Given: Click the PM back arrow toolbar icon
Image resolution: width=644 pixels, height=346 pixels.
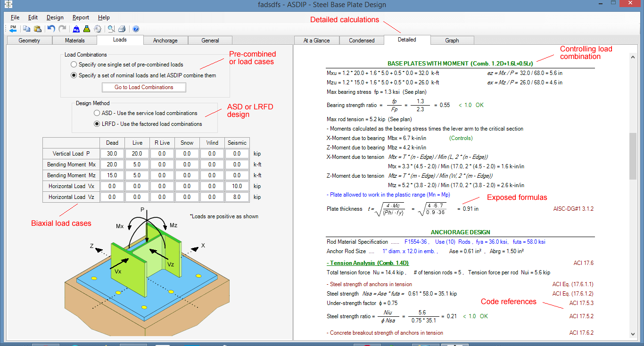Looking at the screenshot, I should 13,29.
